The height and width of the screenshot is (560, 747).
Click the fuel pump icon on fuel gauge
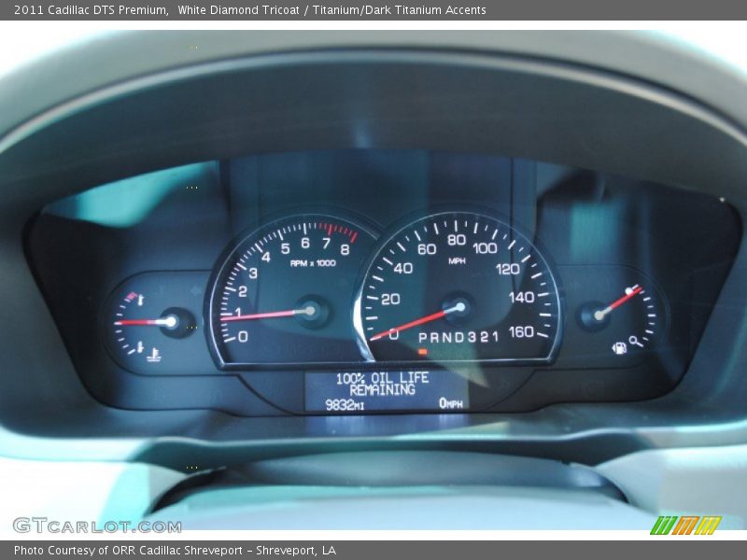619,347
